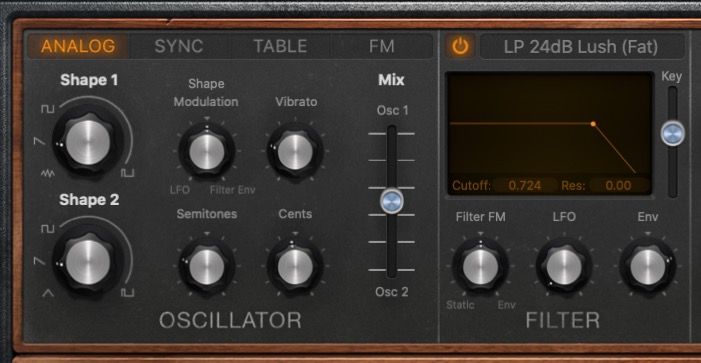Select the FM oscillator tab

pos(381,46)
